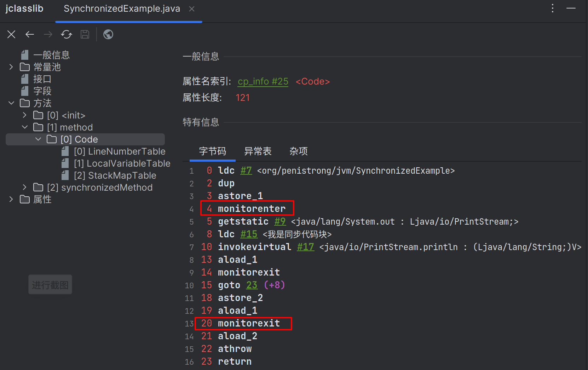Click the 接口 file icon

(x=25, y=79)
